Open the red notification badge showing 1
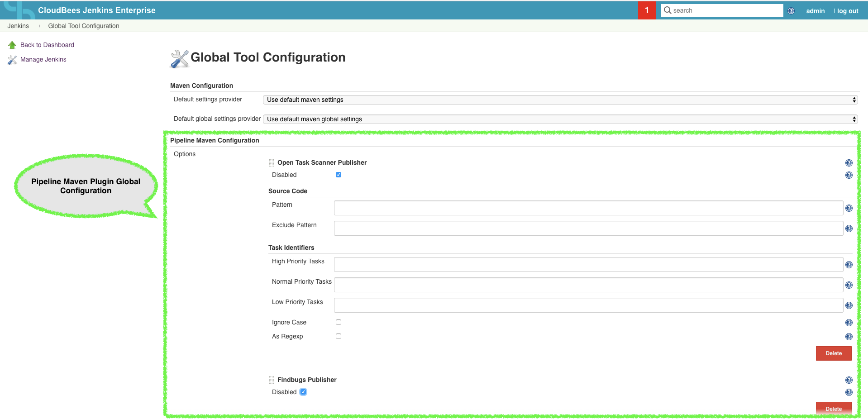Viewport: 868px width, 419px height. [x=647, y=10]
